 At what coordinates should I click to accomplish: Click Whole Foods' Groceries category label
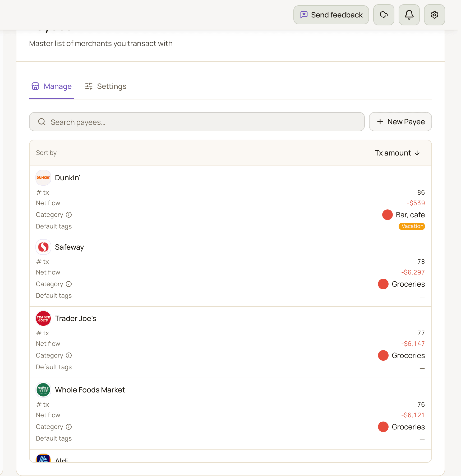click(x=408, y=427)
